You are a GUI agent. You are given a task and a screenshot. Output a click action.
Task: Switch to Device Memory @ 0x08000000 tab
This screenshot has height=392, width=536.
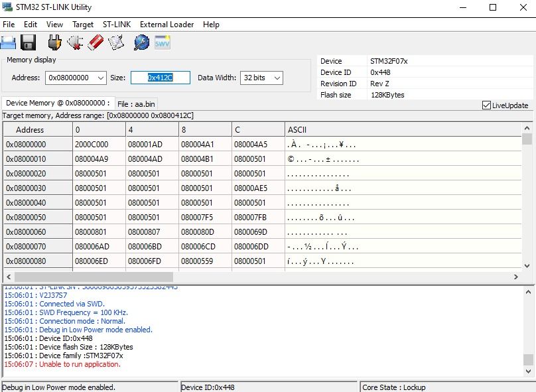click(58, 103)
